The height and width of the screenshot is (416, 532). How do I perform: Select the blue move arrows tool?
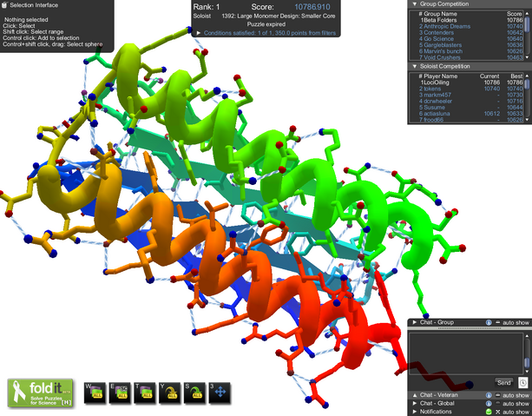pos(220,393)
